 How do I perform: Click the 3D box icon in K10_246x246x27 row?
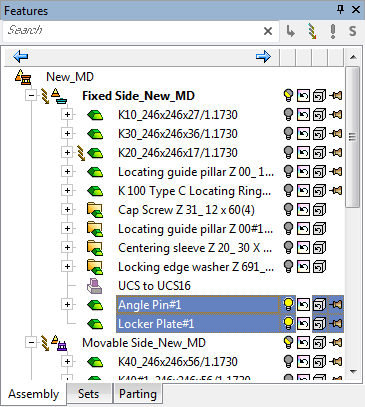pyautogui.click(x=319, y=115)
